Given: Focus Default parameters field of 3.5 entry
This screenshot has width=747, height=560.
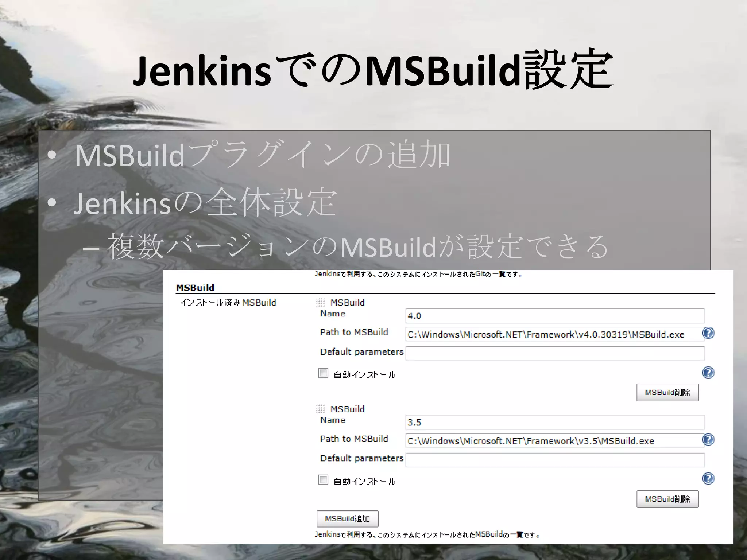Looking at the screenshot, I should (x=555, y=460).
